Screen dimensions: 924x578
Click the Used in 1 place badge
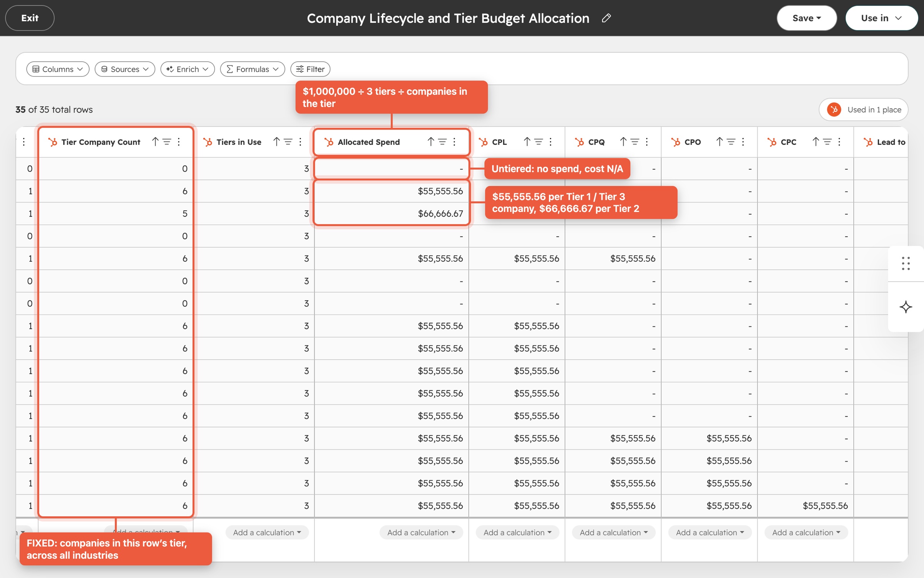(x=864, y=110)
